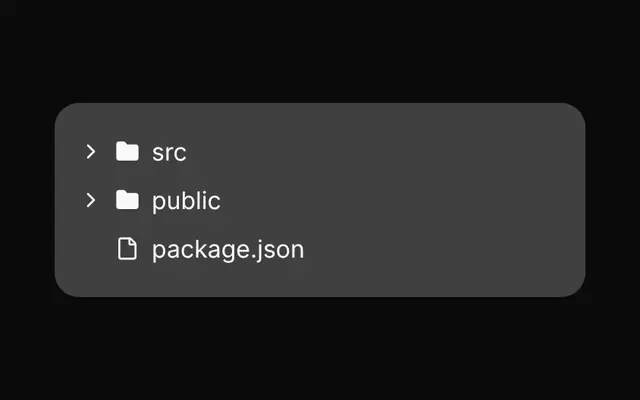Image resolution: width=640 pixels, height=400 pixels.
Task: Select the white folder glyph next to src
Action: pyautogui.click(x=127, y=151)
